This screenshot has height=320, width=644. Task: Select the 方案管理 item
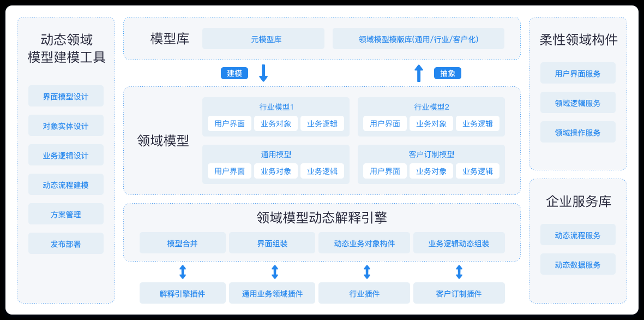click(66, 214)
